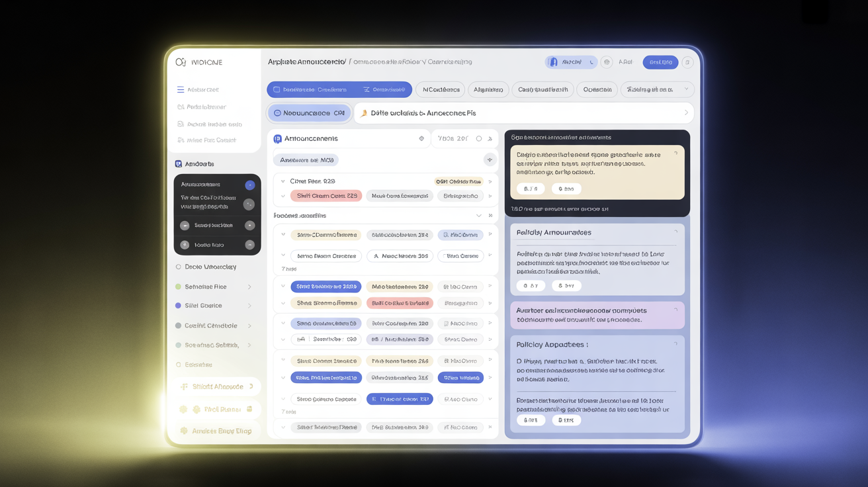Select the flame icon next to the alerts banner

click(364, 112)
